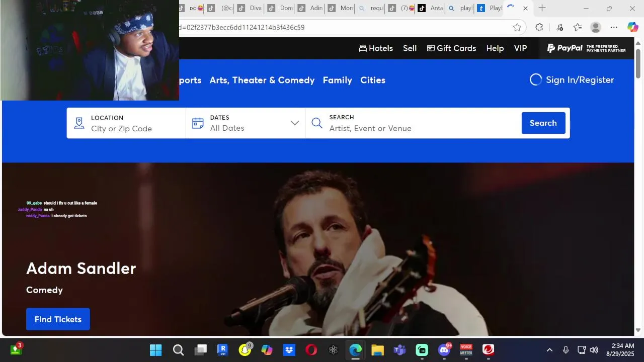The width and height of the screenshot is (644, 362).
Task: Switch to the Anta TikTok tab
Action: coord(430,8)
